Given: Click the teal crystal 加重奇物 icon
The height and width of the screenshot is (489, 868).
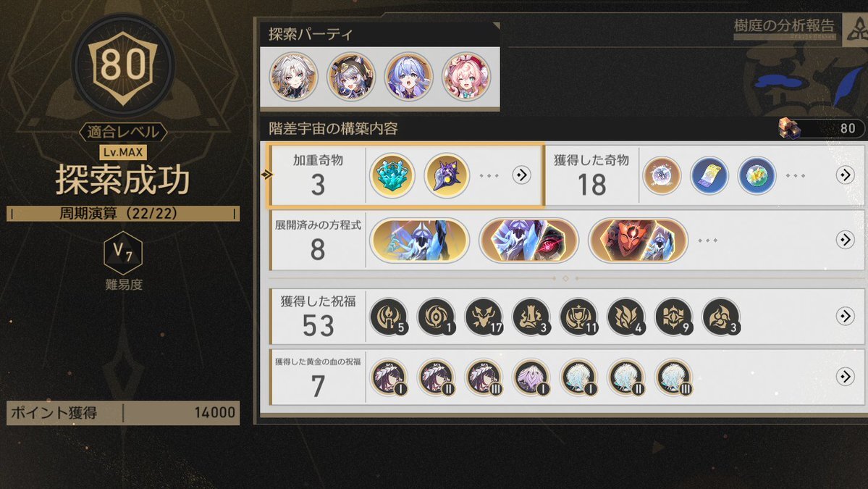Looking at the screenshot, I should [392, 175].
